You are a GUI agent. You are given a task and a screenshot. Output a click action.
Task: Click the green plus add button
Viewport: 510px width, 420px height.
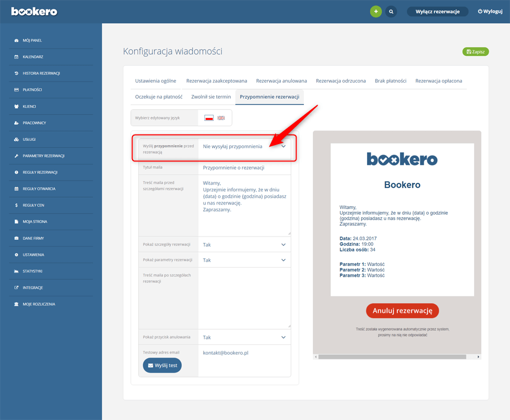point(376,12)
